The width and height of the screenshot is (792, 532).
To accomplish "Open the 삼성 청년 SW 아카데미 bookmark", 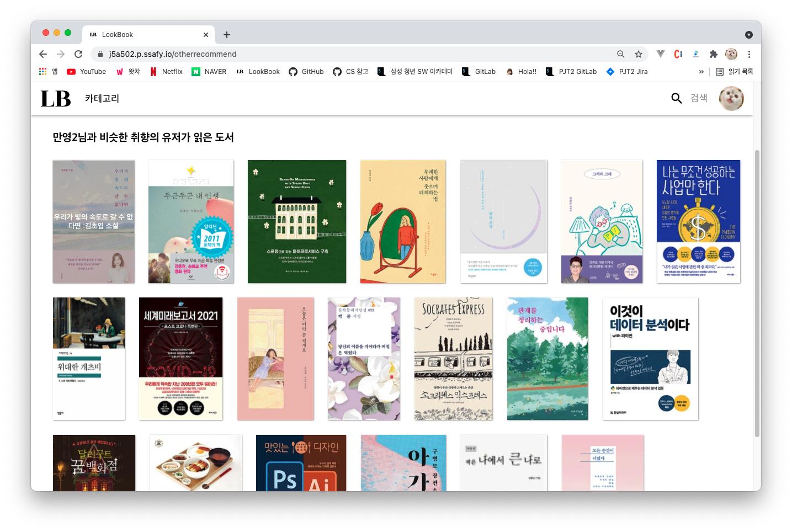I will (x=415, y=71).
